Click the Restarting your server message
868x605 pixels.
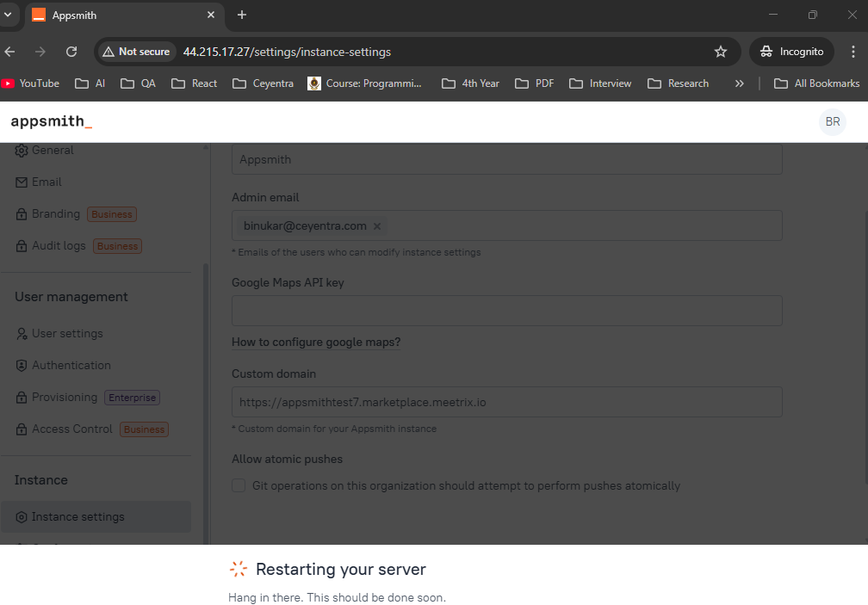tap(341, 569)
